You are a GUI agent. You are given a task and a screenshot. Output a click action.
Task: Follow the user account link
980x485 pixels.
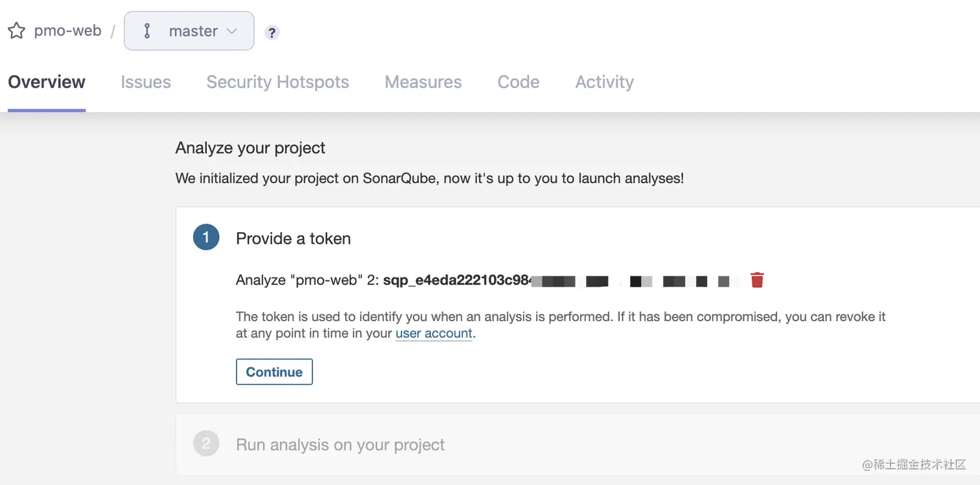[x=434, y=333]
